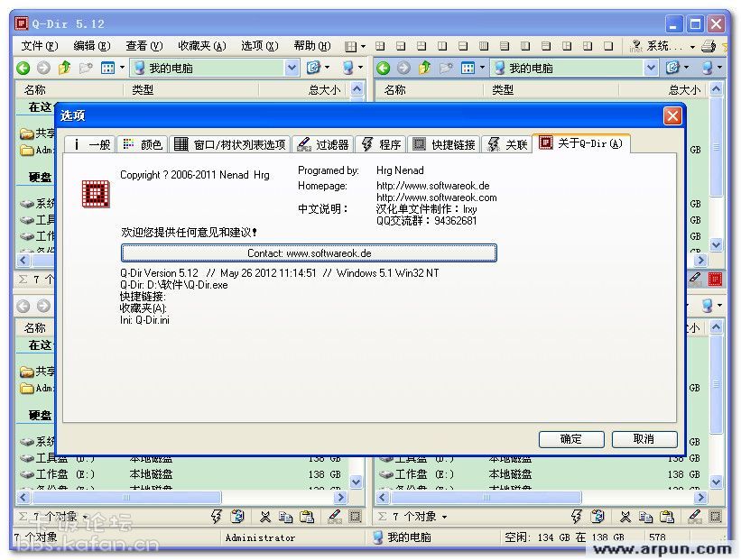Click the http://www.softwareok.com homepage text
Viewport: 741px width, 560px height.
coord(436,197)
